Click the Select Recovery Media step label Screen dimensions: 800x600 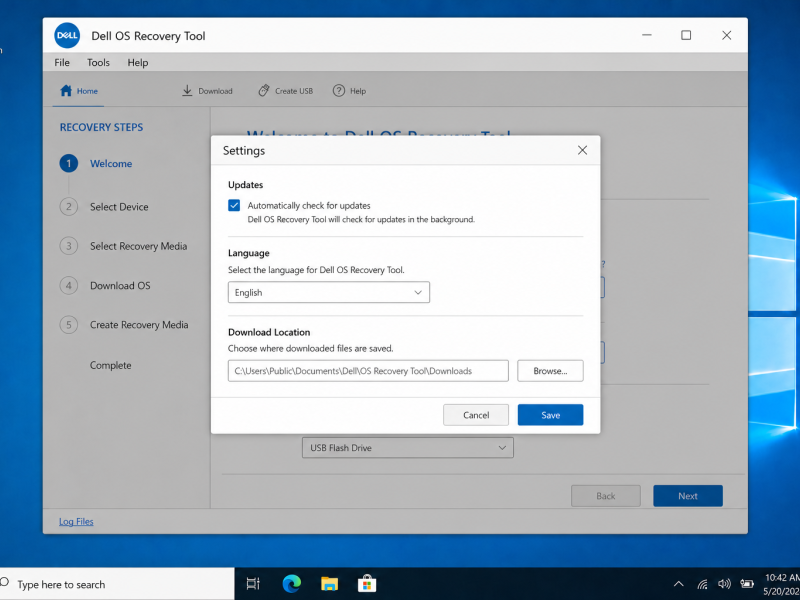[138, 246]
